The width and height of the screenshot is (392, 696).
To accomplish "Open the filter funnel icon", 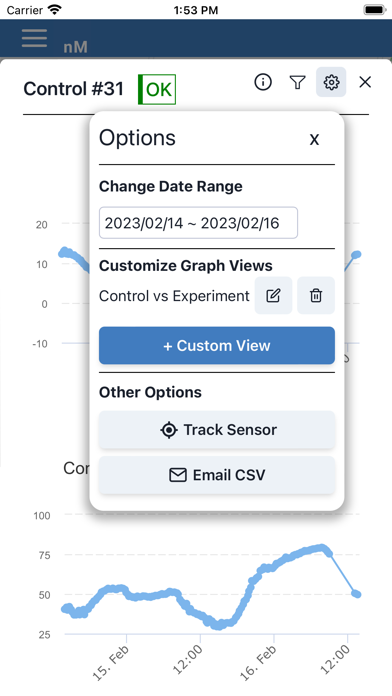I will point(297,82).
